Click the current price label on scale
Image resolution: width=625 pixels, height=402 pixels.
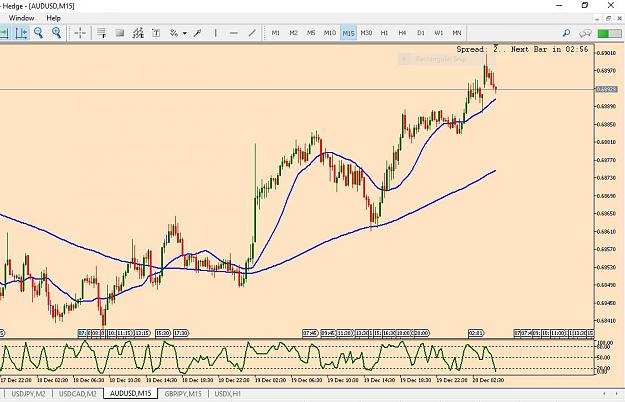pyautogui.click(x=606, y=89)
